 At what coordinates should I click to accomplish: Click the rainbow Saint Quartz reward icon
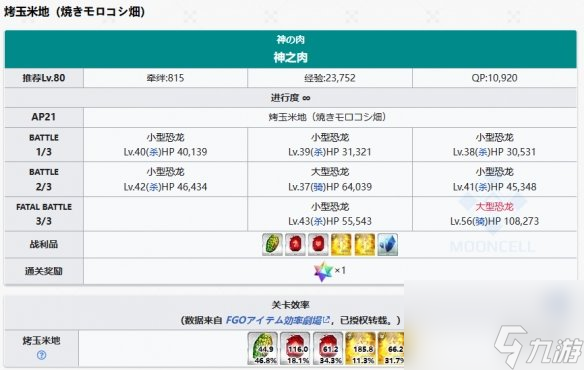(323, 271)
